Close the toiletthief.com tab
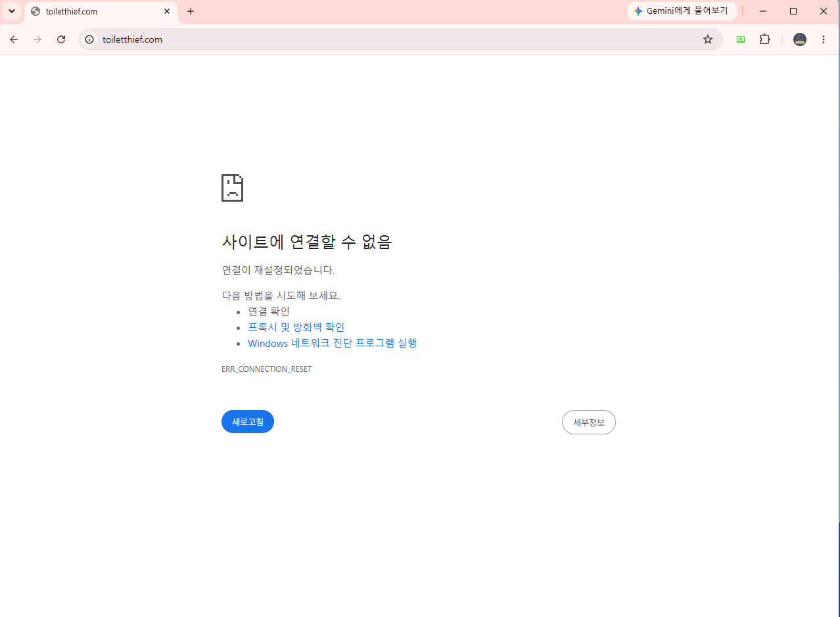The width and height of the screenshot is (840, 617). pyautogui.click(x=167, y=11)
